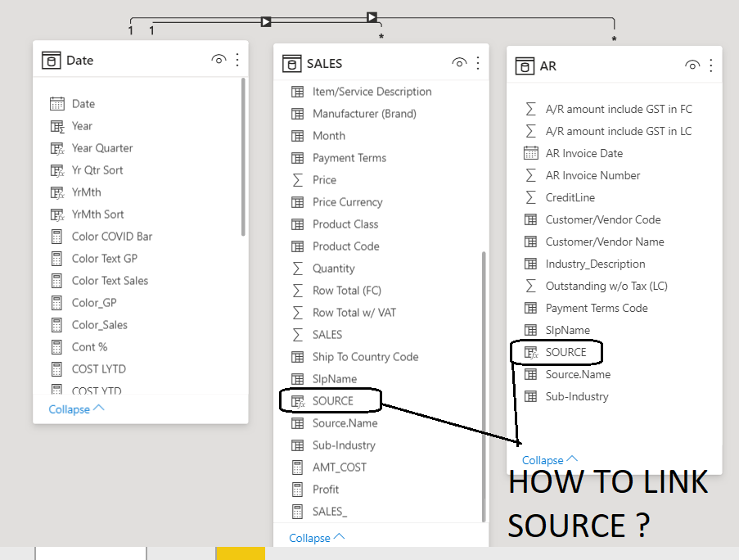Viewport: 739px width, 560px height.
Task: Click the icon beside Year field
Action: tap(57, 126)
